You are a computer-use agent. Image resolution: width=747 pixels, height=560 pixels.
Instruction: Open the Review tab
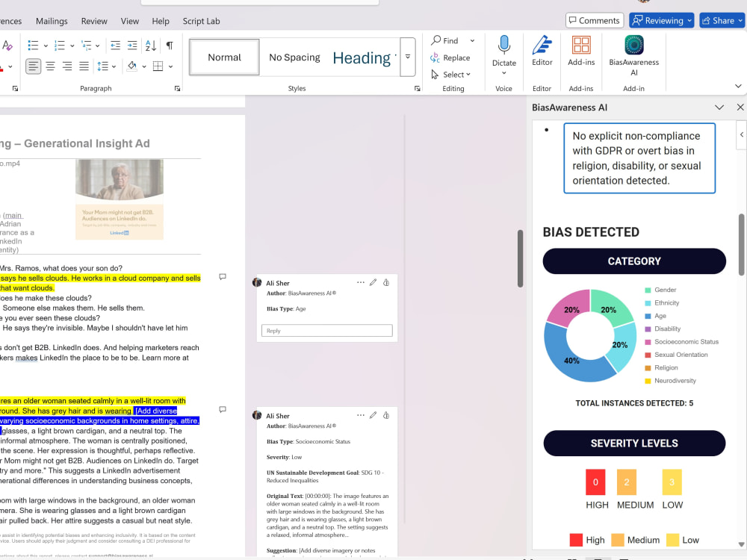(x=94, y=21)
